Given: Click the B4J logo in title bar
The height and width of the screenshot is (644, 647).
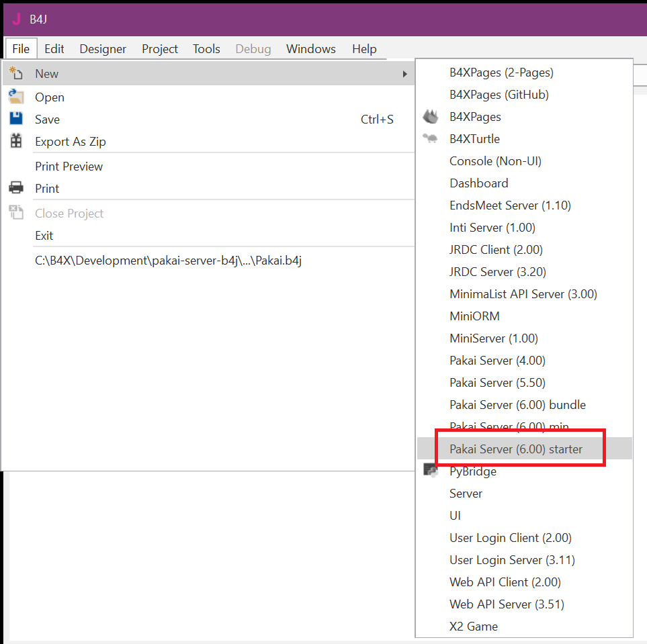Looking at the screenshot, I should click(17, 19).
